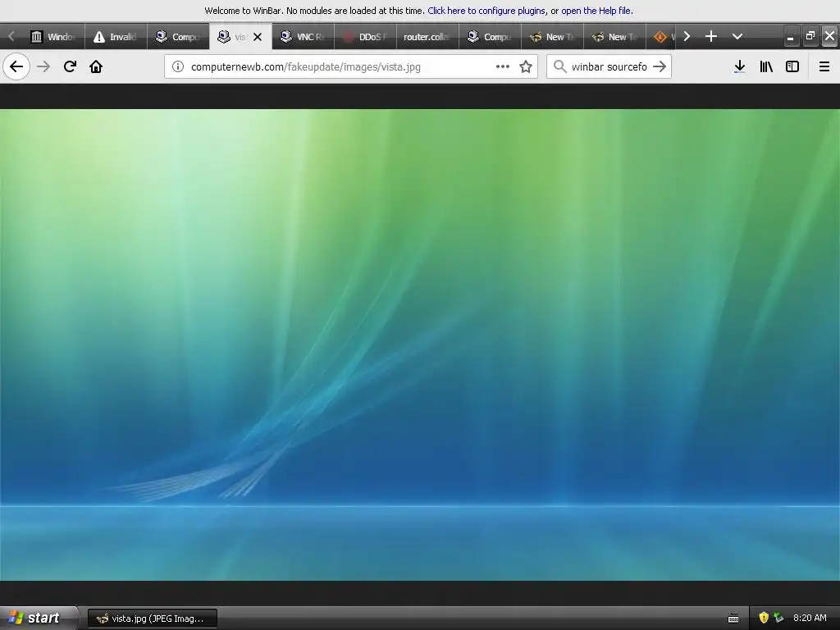This screenshot has width=840, height=630.
Task: Switch to the second Compu tab
Action: click(490, 36)
